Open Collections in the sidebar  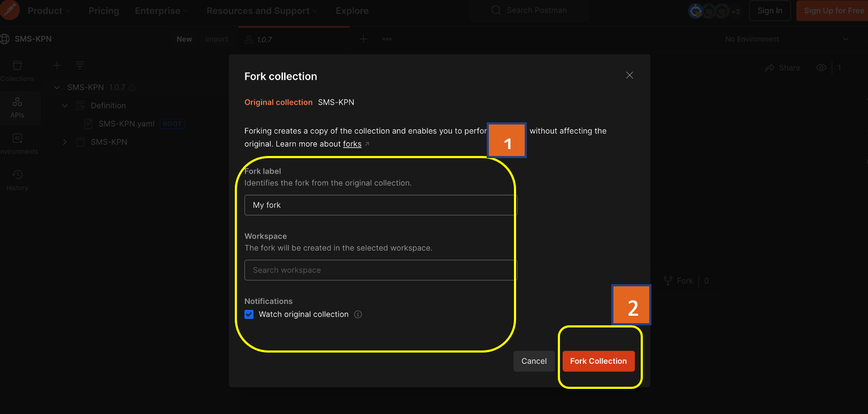tap(17, 71)
